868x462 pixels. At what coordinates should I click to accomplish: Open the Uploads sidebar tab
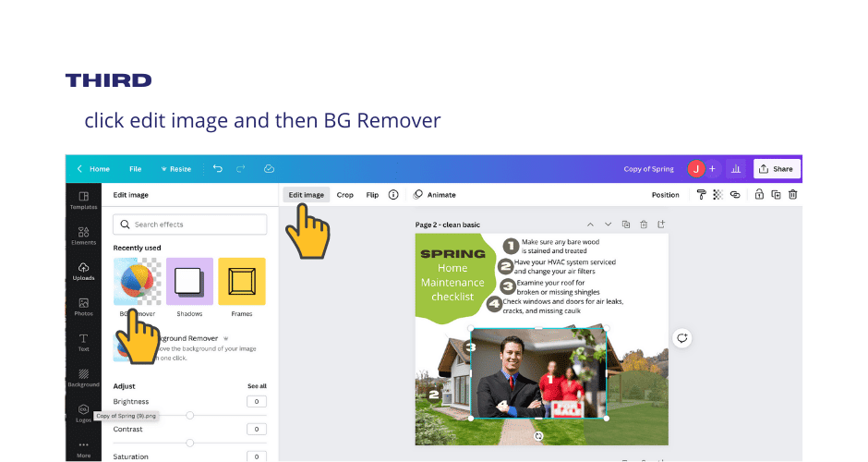click(84, 272)
